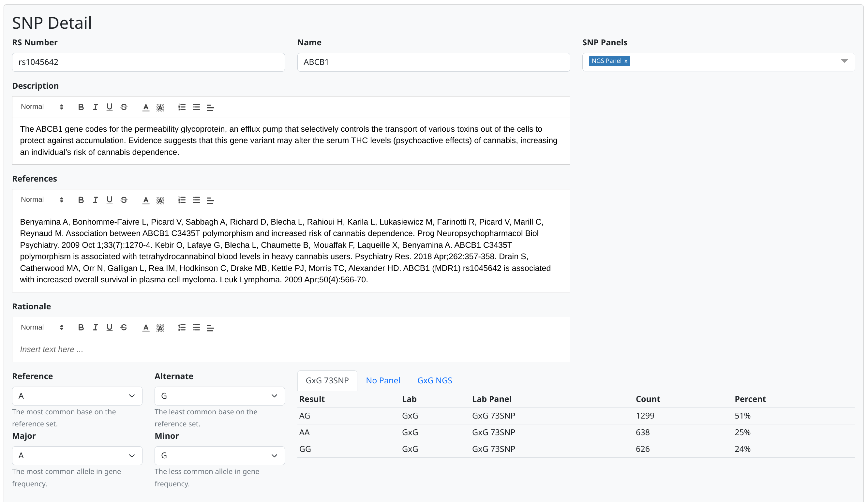Toggle underline in Rationale toolbar
The height and width of the screenshot is (502, 868).
pos(110,328)
